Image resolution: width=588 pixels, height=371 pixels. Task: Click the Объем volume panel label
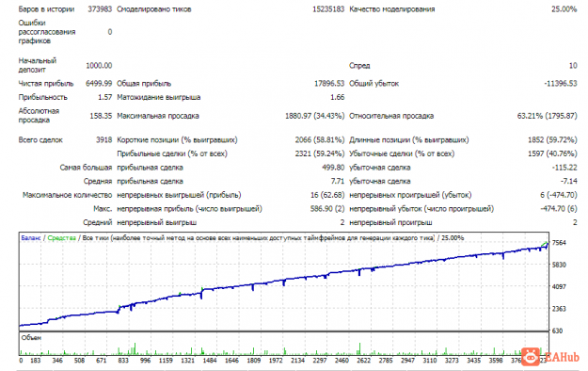[31, 338]
